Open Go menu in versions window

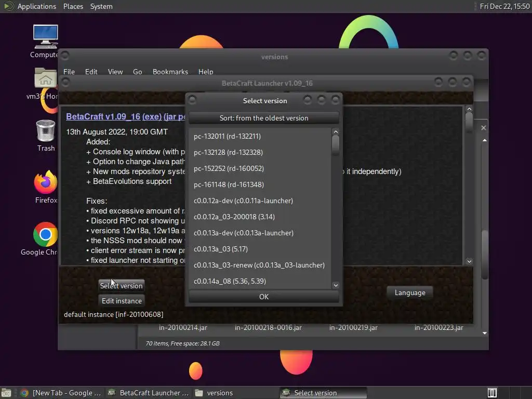click(x=137, y=72)
